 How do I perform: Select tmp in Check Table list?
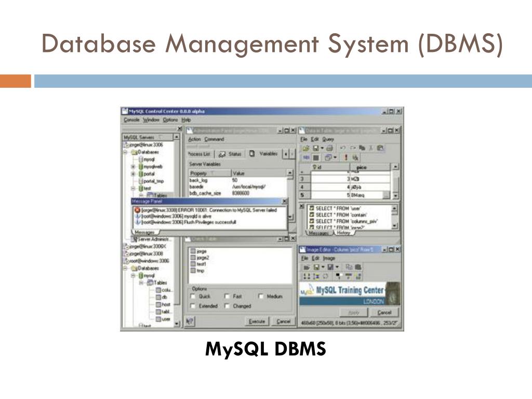pos(197,270)
